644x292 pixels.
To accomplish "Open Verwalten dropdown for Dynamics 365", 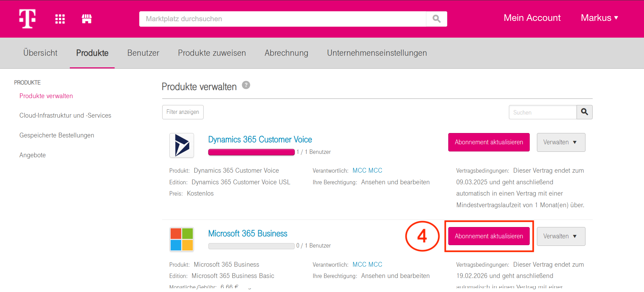I will [561, 142].
